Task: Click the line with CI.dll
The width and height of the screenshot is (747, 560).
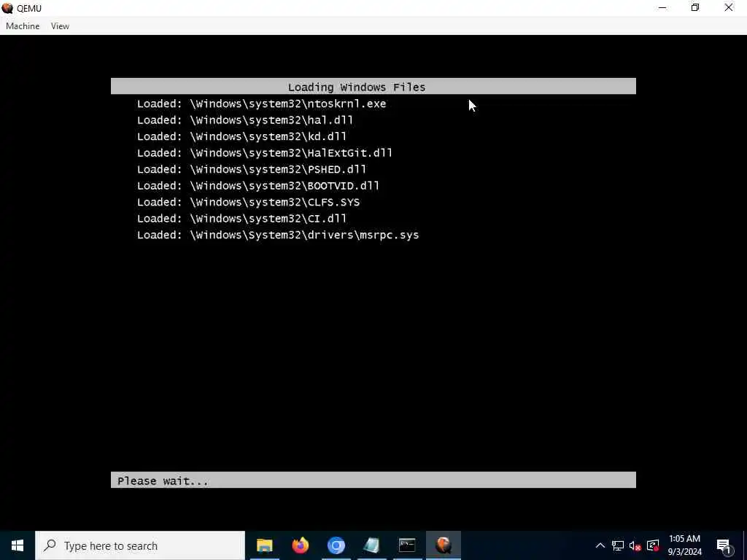Action: click(x=242, y=219)
